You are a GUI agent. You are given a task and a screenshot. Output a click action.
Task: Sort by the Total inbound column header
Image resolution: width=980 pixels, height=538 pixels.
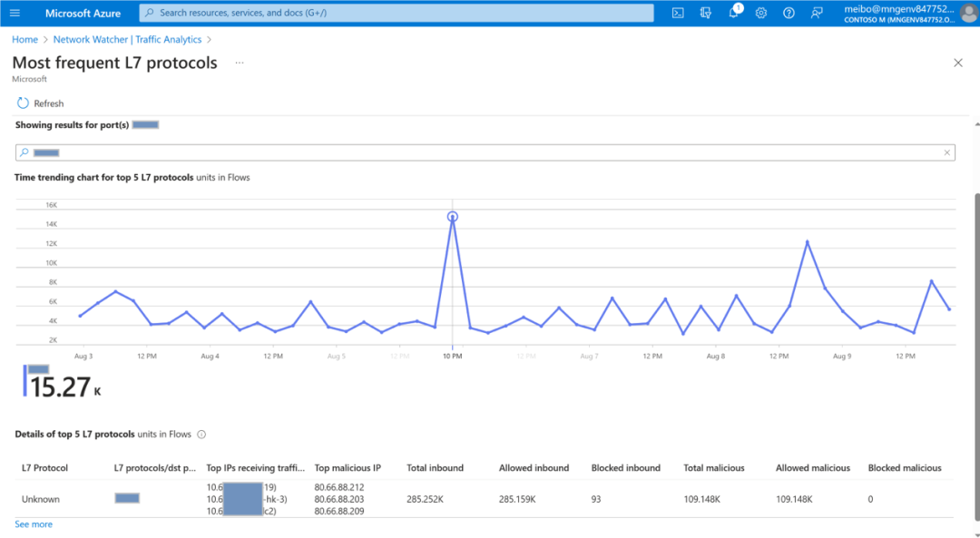[435, 468]
